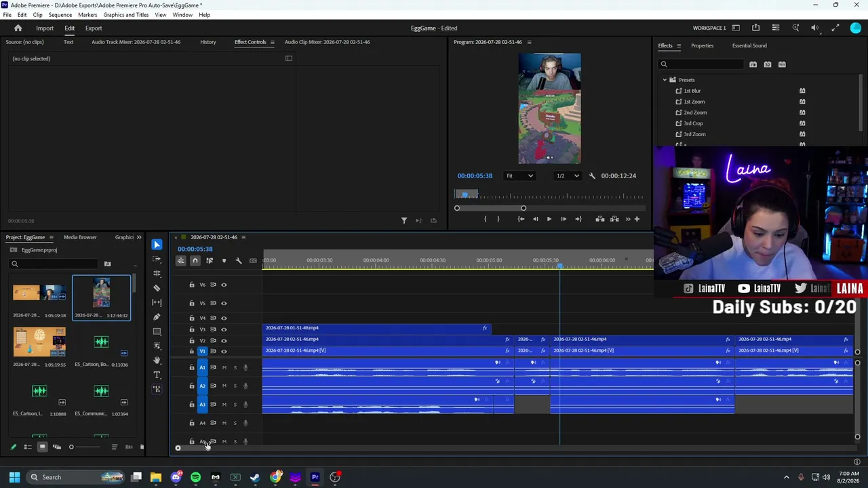Select the Pen tool in timeline toolbar

pos(157,317)
